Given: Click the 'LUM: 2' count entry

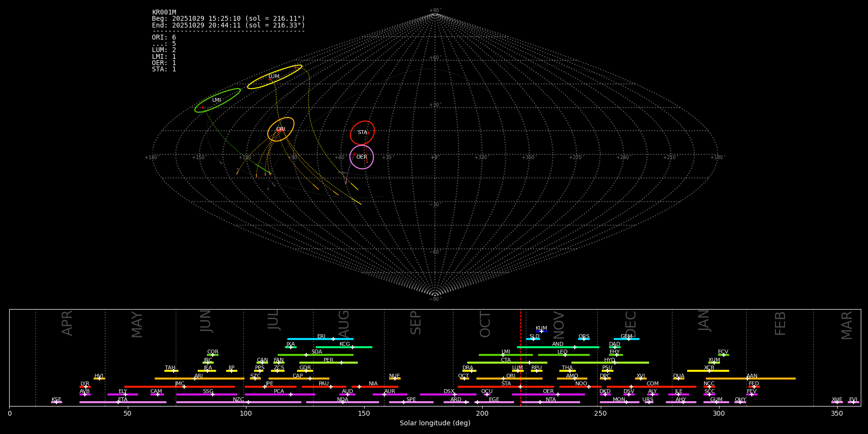Looking at the screenshot, I should (164, 50).
